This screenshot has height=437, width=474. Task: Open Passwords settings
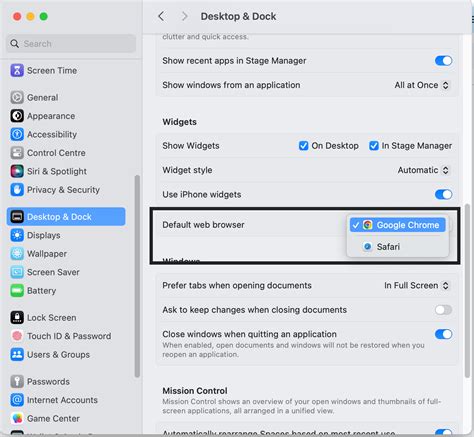tap(66, 381)
